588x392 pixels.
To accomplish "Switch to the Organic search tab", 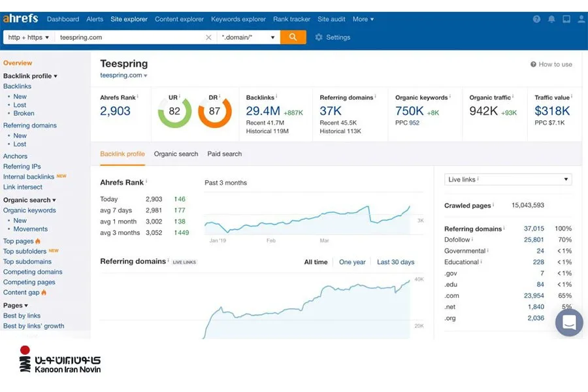I will pyautogui.click(x=176, y=154).
